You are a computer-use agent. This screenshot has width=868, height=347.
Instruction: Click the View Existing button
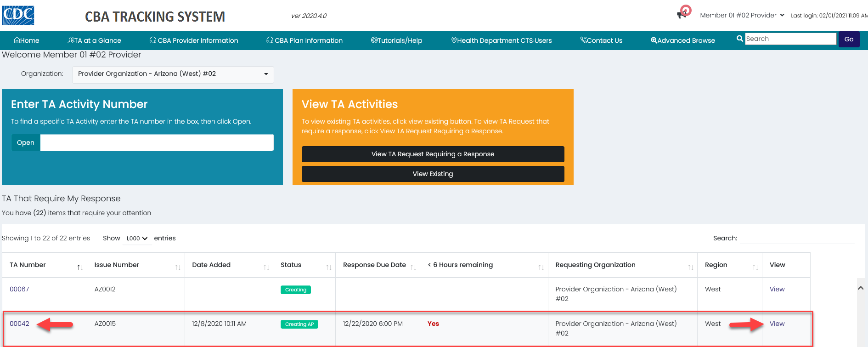point(433,174)
